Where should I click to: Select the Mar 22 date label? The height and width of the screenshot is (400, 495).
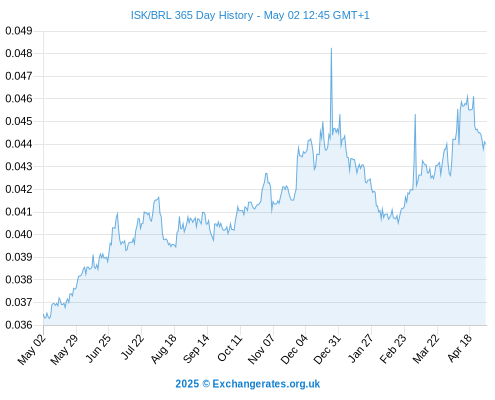tap(426, 349)
